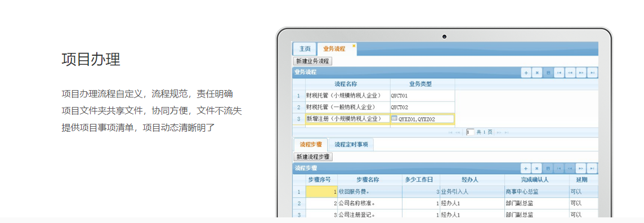Click the 多少工作日 column header
644x223 pixels.
coord(421,180)
